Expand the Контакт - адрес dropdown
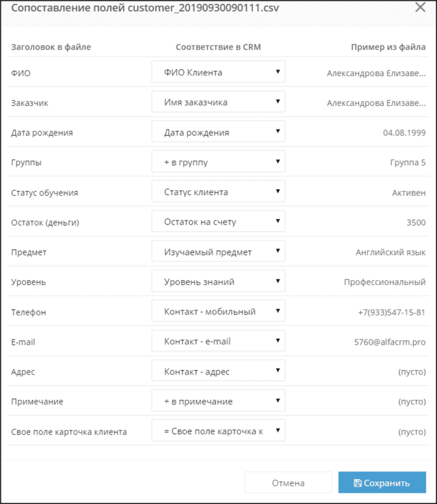The width and height of the screenshot is (437, 504). pyautogui.click(x=219, y=371)
